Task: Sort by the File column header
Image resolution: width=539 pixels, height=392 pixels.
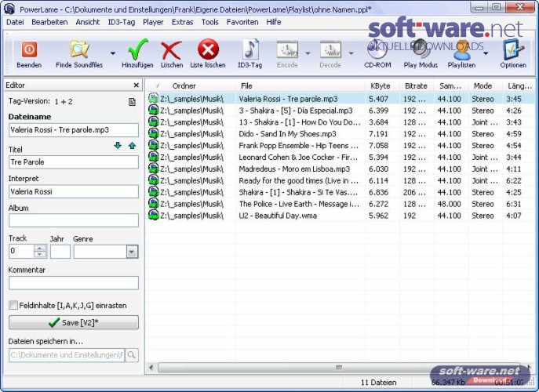Action: [x=300, y=86]
